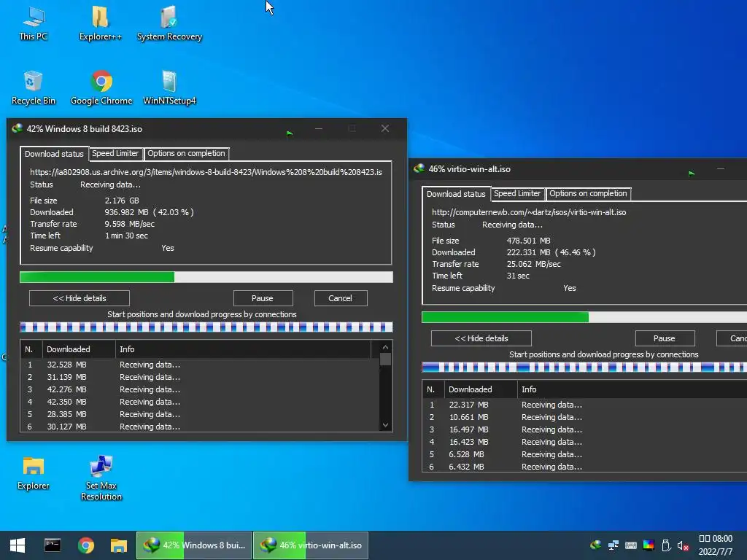Open Speed Limiter tab in virtio-win-alt window
The height and width of the screenshot is (560, 747).
point(517,193)
